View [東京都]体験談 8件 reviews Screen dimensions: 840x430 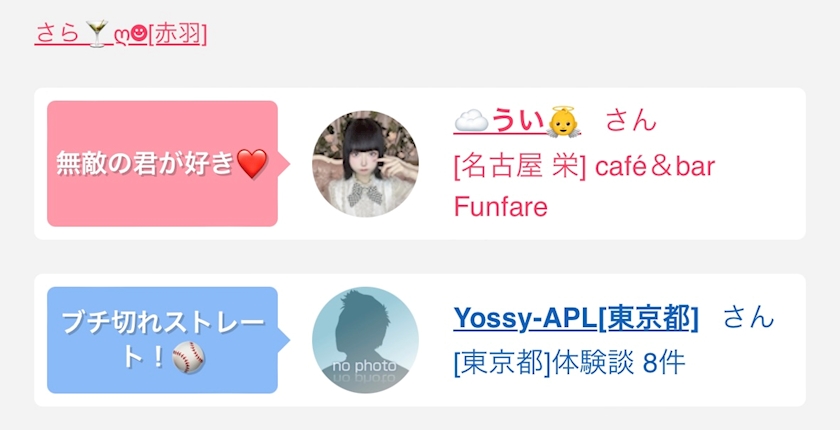(x=569, y=364)
